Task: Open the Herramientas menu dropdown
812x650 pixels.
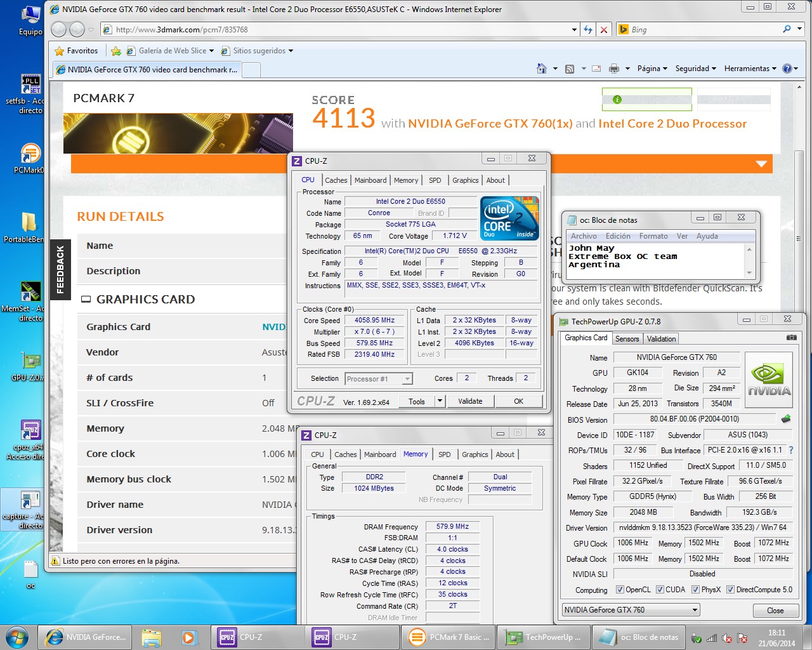Action: point(750,69)
